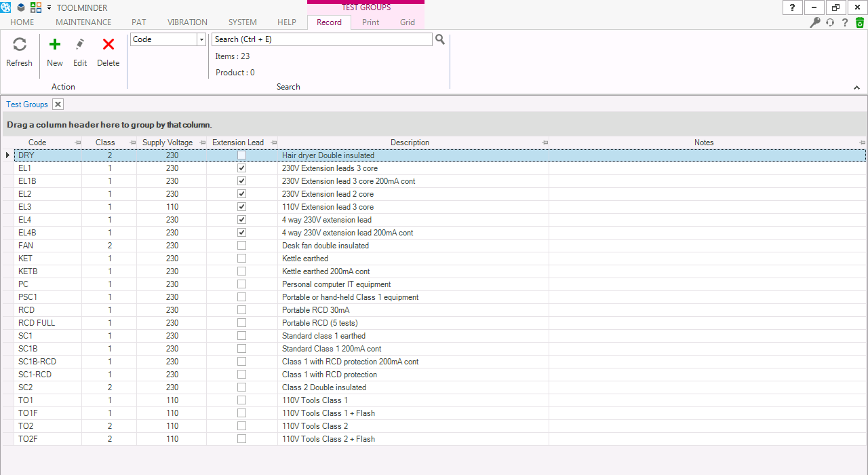Switch to the Grid contextual tab
This screenshot has height=475, width=868.
tap(408, 22)
